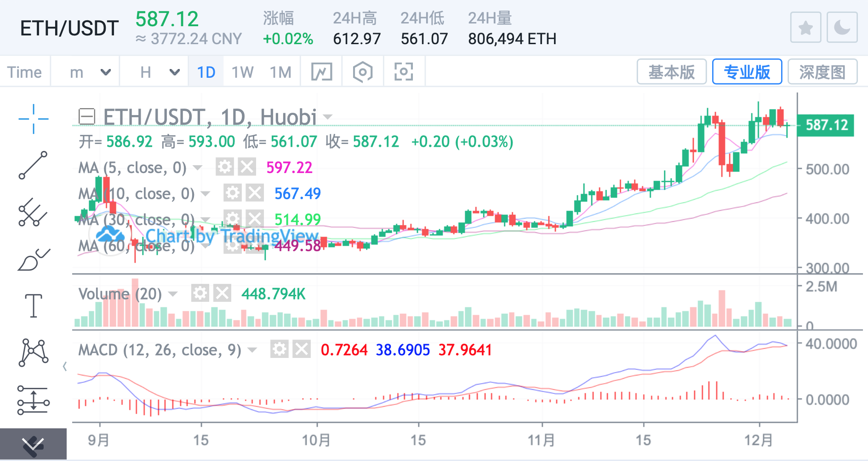The width and height of the screenshot is (868, 461).
Task: Click the MA 10 value 567.49
Action: [297, 194]
